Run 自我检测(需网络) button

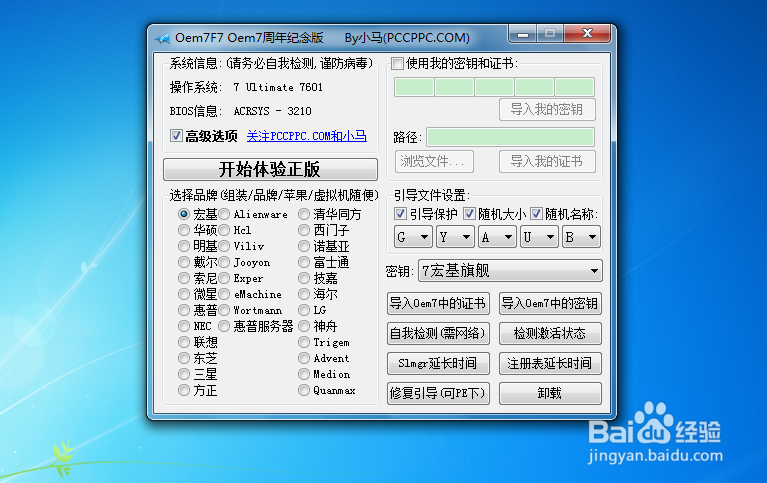[x=438, y=333]
